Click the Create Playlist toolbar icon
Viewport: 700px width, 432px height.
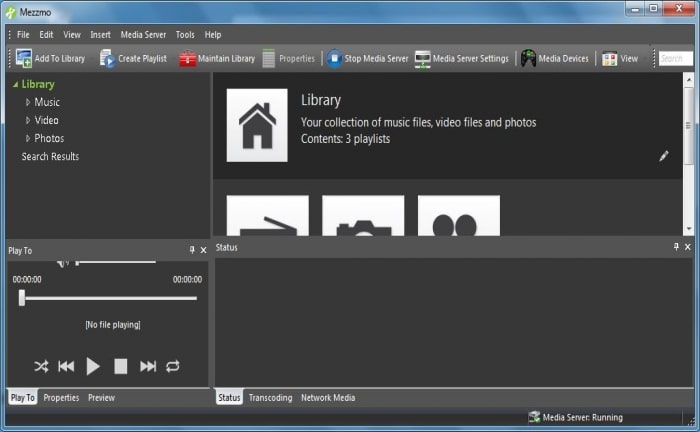108,58
